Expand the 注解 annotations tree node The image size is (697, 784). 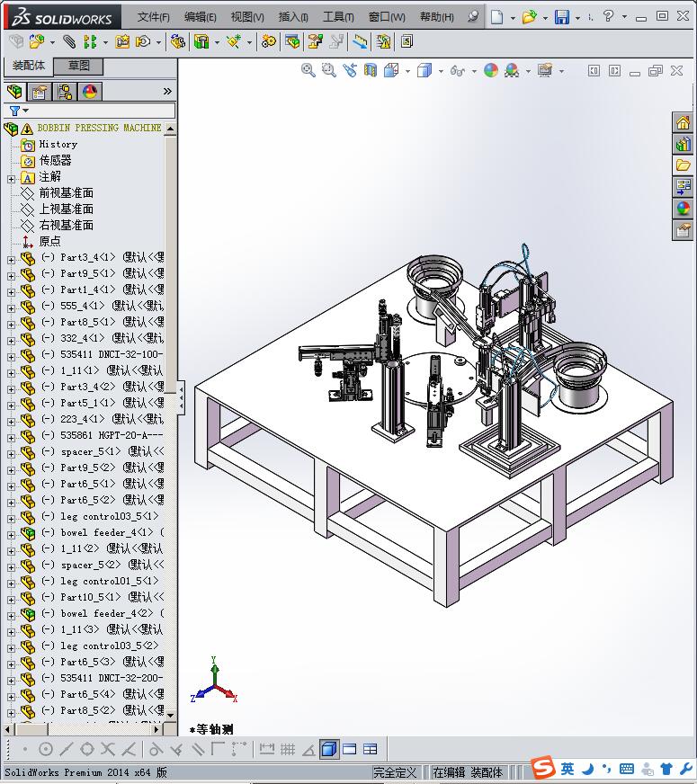point(11,179)
